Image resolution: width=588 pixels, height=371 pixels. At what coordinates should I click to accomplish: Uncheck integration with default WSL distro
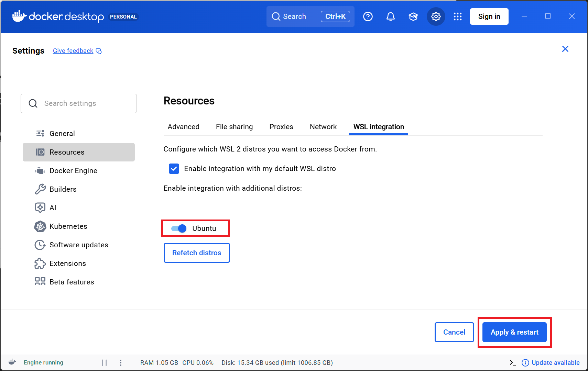click(x=174, y=169)
